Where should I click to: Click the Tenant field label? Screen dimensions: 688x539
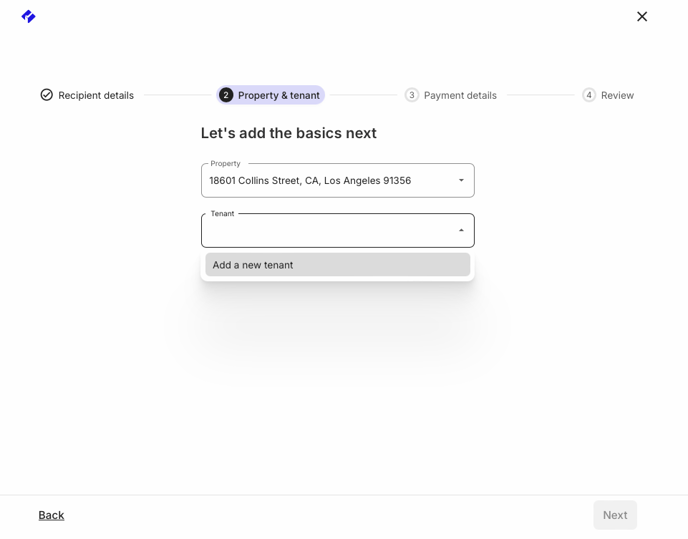pyautogui.click(x=222, y=214)
